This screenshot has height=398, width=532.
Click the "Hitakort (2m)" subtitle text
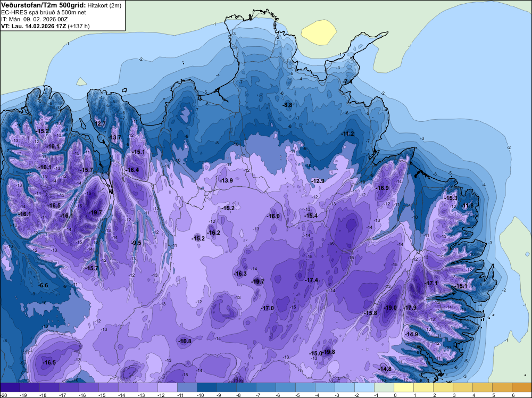tap(104, 5)
